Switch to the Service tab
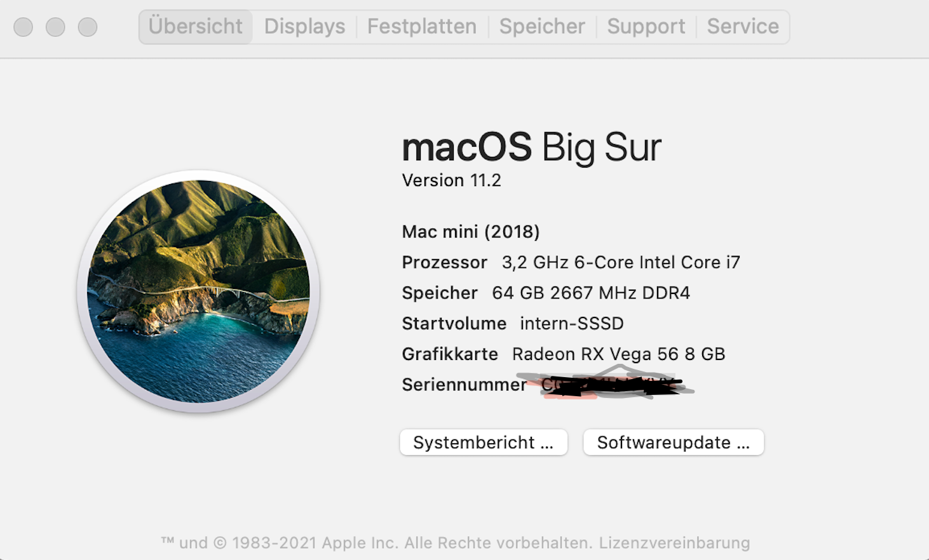Image resolution: width=929 pixels, height=560 pixels. (742, 27)
